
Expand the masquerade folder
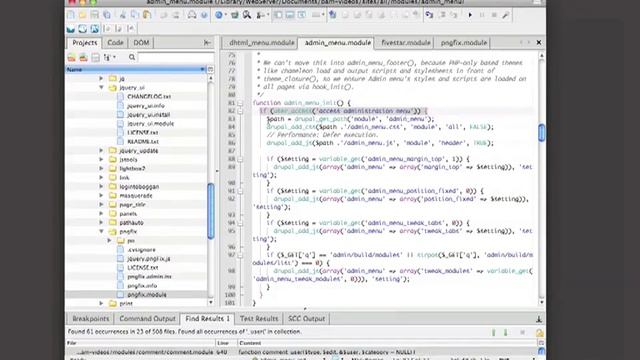pos(101,196)
